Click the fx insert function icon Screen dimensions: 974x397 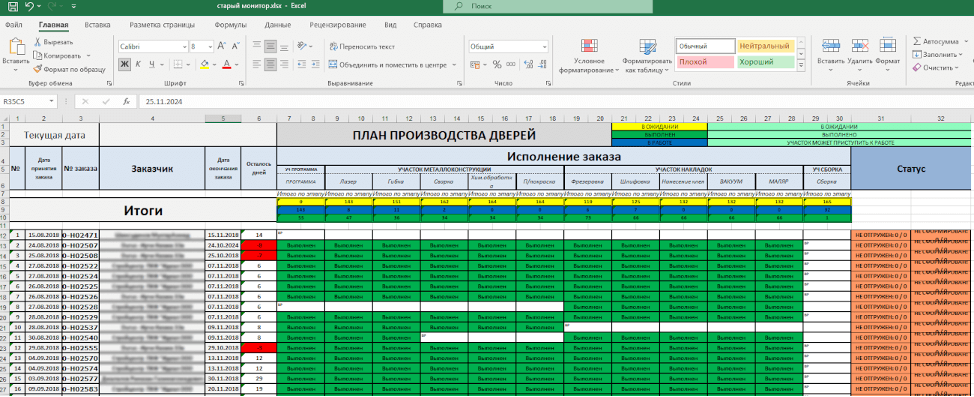tap(126, 101)
